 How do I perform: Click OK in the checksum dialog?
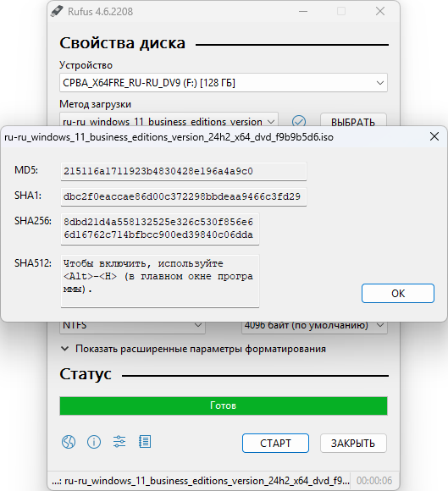398,294
